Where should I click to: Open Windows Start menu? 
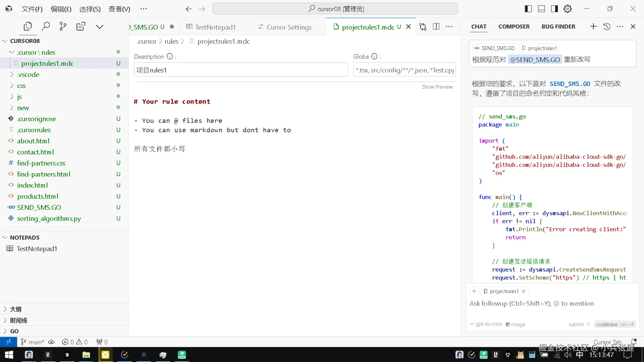pos(9,355)
